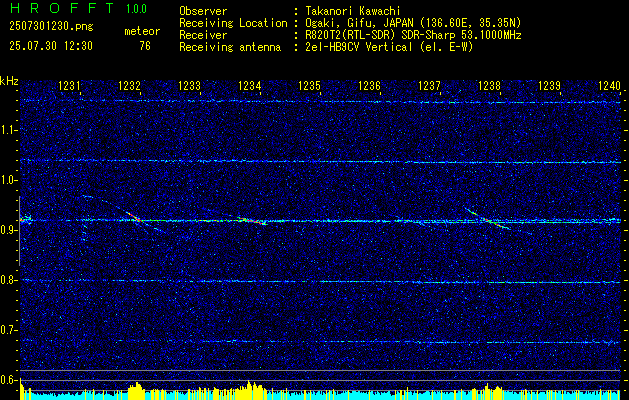Click the date stamp 25.07.30 12:30

point(51,46)
